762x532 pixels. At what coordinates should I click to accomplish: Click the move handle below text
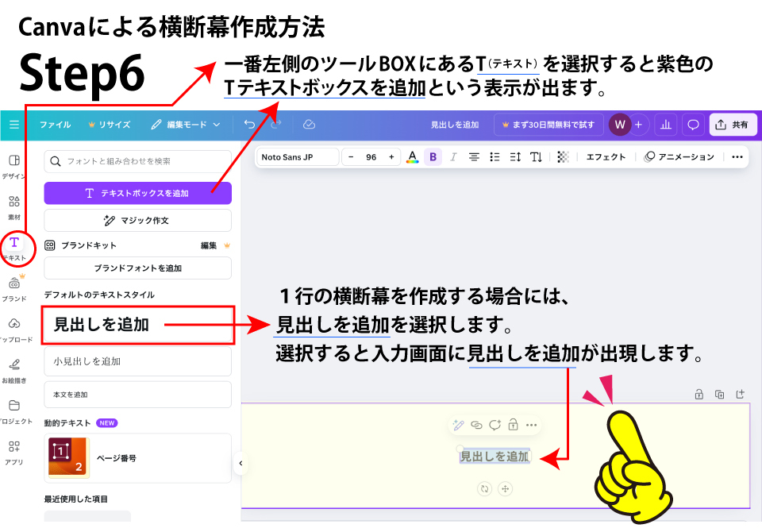click(506, 488)
